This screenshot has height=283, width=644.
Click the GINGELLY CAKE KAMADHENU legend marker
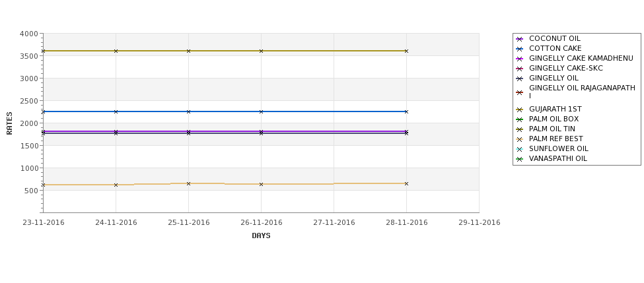[x=519, y=59]
